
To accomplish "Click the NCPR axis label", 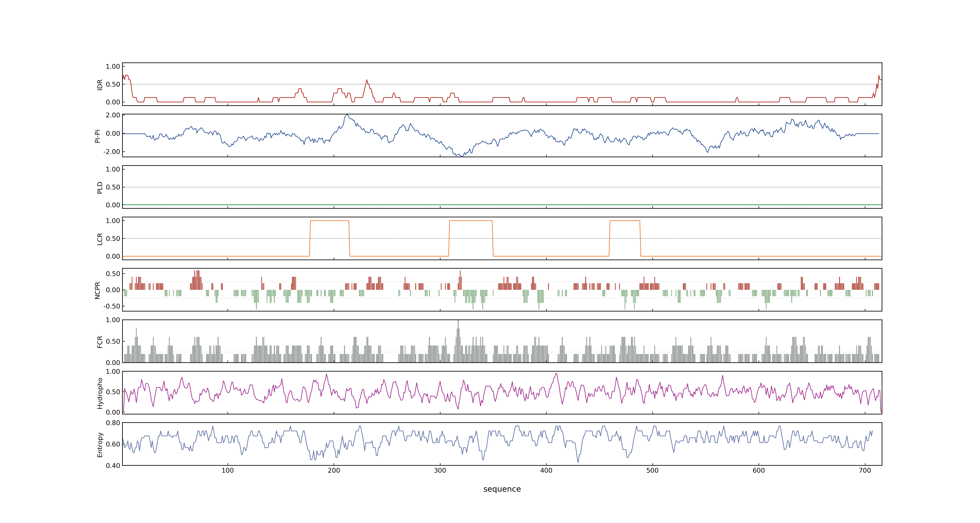I will [x=97, y=290].
